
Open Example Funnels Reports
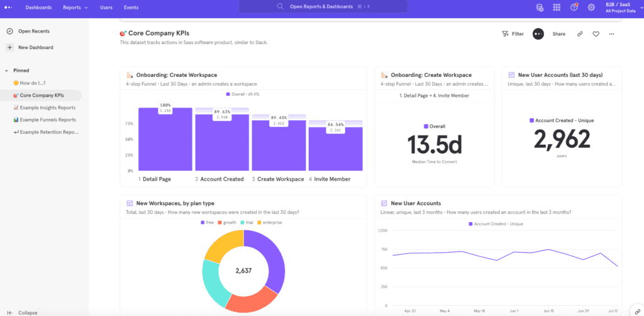pyautogui.click(x=45, y=120)
